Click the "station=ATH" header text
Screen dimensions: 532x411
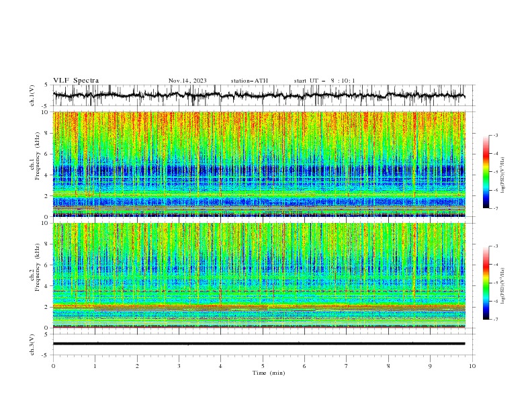[x=249, y=81]
